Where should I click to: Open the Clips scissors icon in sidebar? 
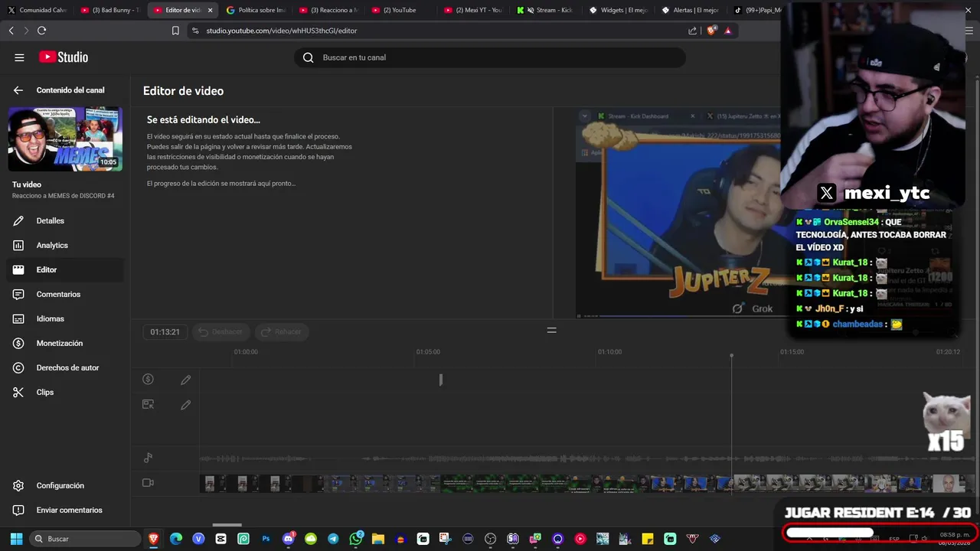click(18, 392)
